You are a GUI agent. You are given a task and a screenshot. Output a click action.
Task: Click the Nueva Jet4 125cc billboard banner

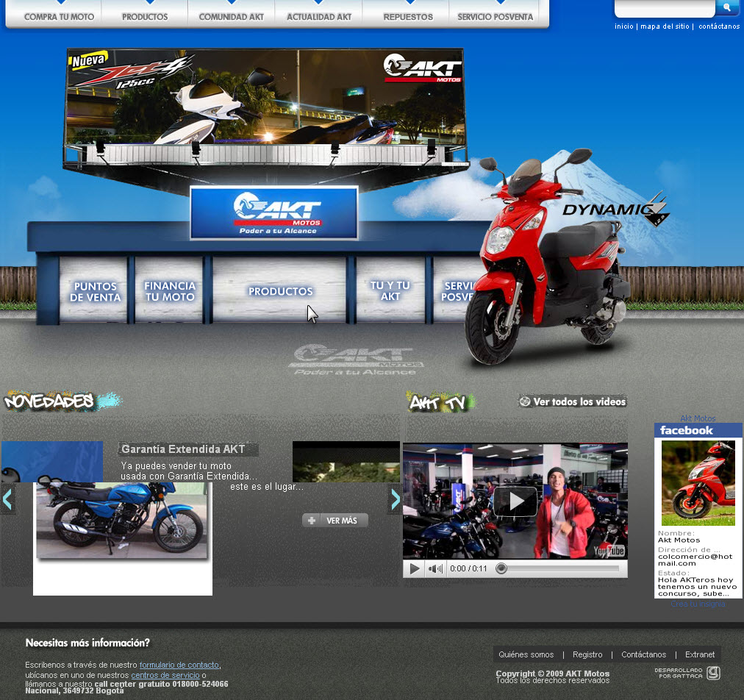pos(265,97)
